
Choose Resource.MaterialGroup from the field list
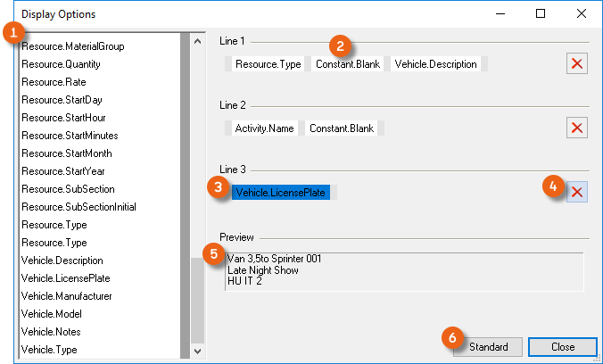click(72, 46)
